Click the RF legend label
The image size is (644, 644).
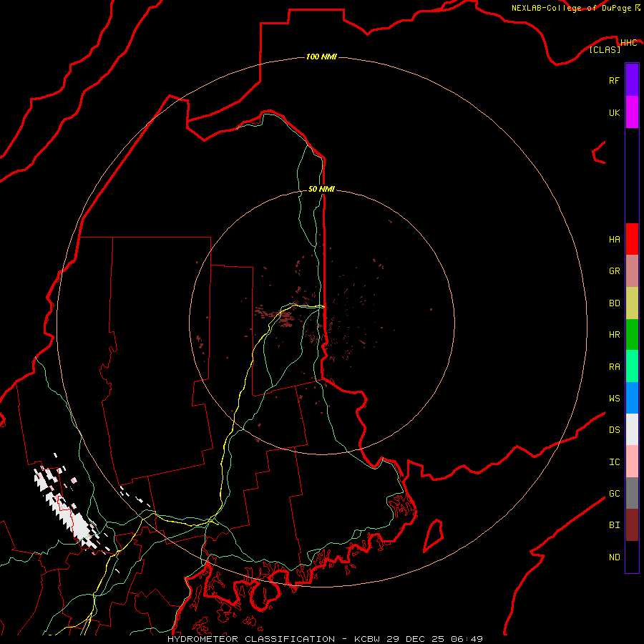point(614,80)
